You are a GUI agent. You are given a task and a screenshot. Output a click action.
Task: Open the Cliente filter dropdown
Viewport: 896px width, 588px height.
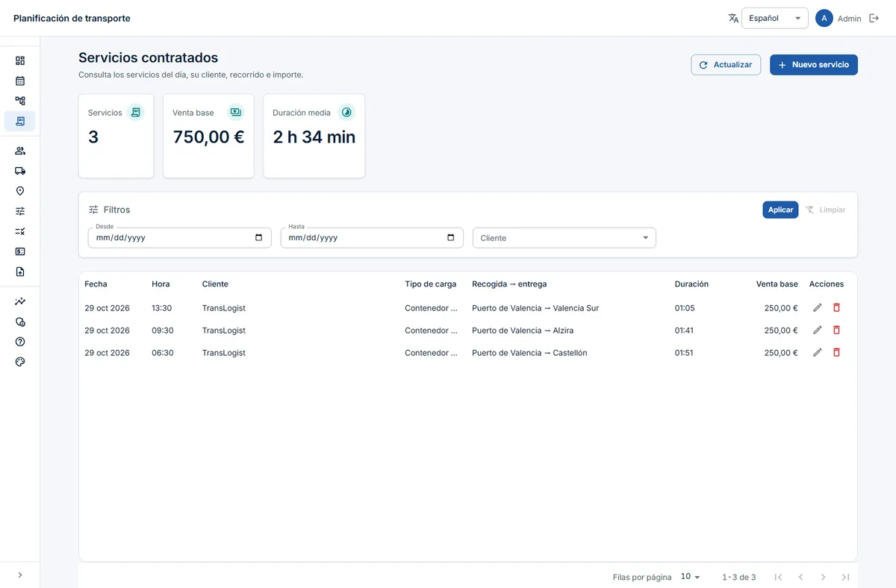(x=564, y=238)
